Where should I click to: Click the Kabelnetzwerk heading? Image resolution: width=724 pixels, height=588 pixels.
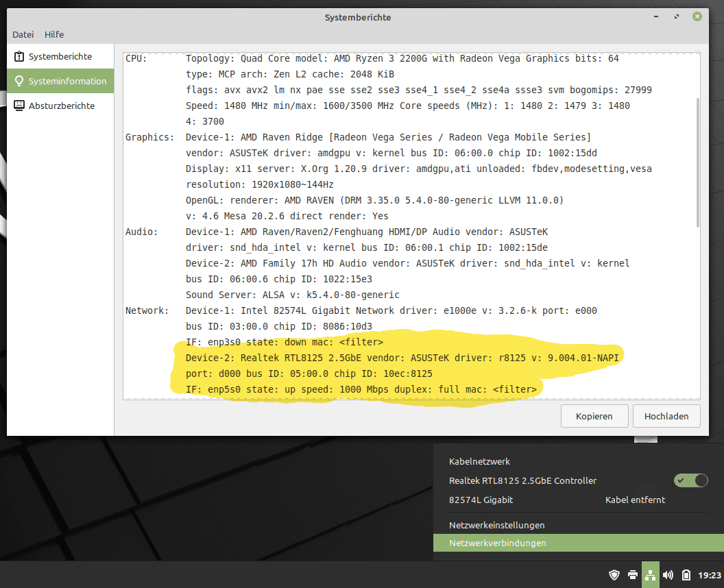click(479, 461)
